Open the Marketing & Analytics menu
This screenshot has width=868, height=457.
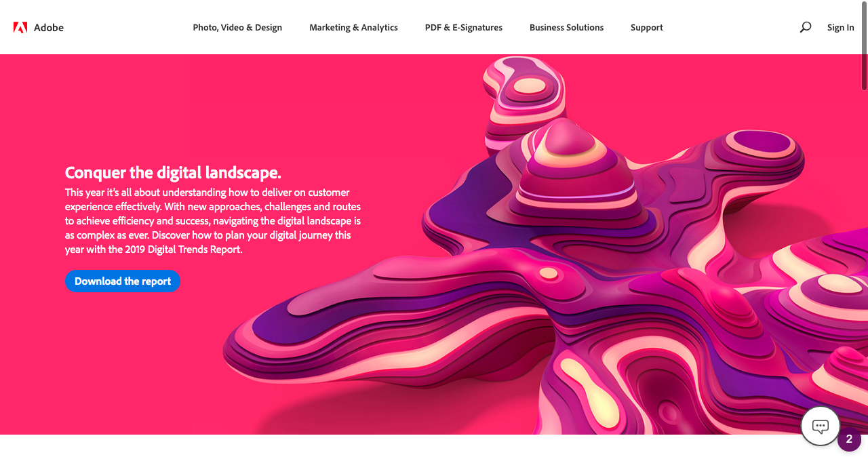(x=353, y=28)
